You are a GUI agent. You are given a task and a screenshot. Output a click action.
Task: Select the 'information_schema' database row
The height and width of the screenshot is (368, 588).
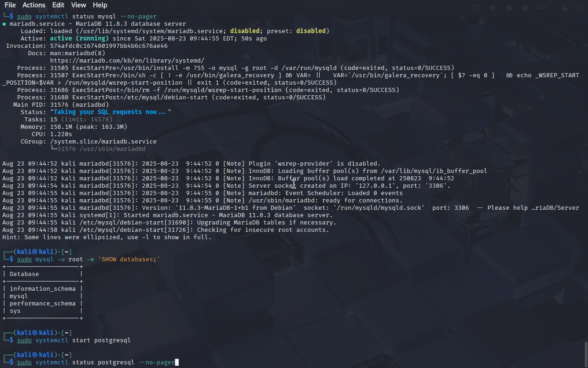(43, 289)
